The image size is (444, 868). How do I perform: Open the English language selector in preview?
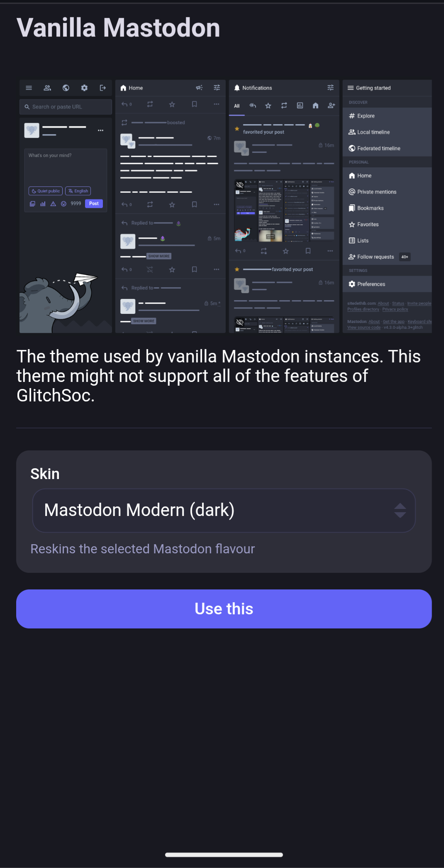point(78,191)
